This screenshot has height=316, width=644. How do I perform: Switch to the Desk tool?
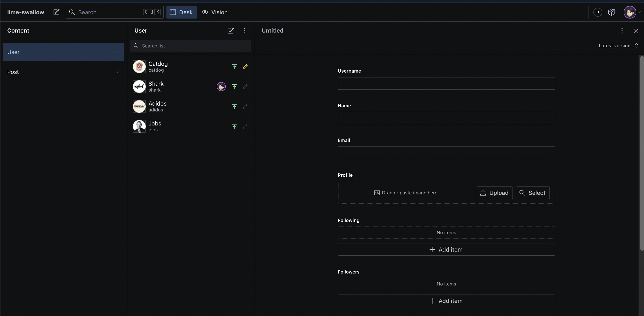tap(182, 12)
